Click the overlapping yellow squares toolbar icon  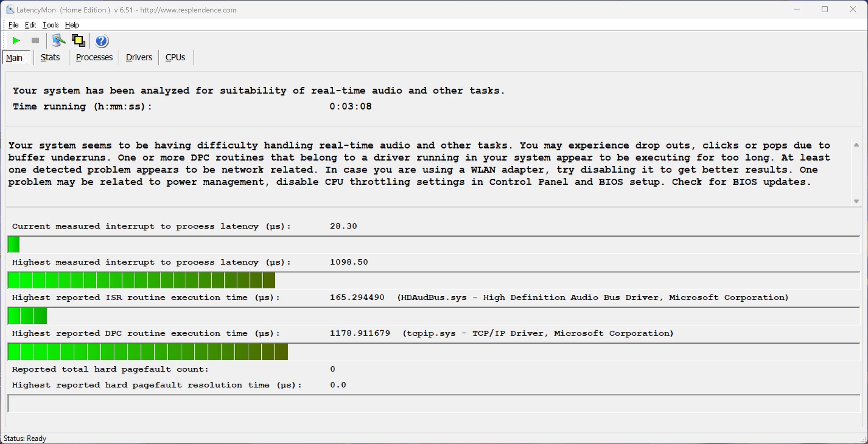pos(79,41)
